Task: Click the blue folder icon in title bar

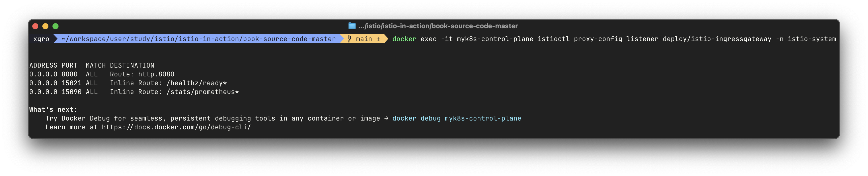Action: [352, 26]
